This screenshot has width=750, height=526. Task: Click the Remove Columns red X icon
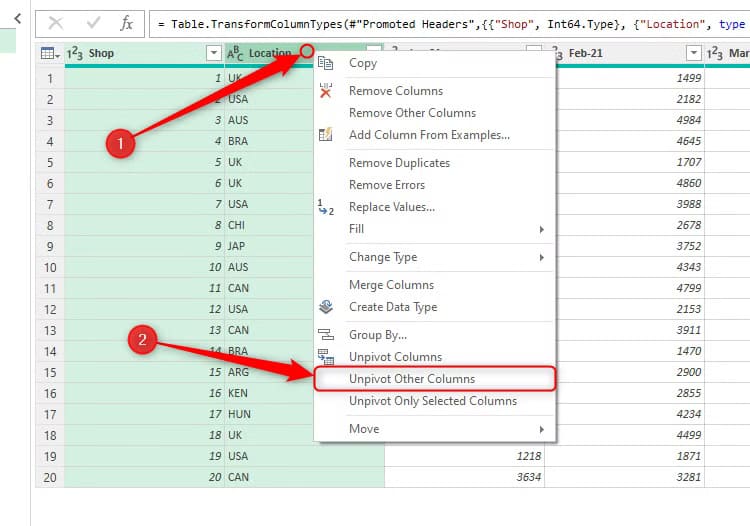pos(325,90)
